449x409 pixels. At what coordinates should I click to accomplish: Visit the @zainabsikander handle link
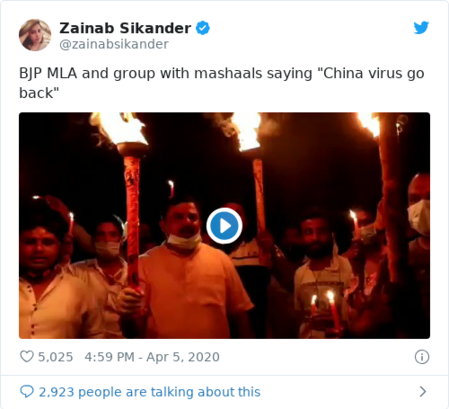(114, 44)
